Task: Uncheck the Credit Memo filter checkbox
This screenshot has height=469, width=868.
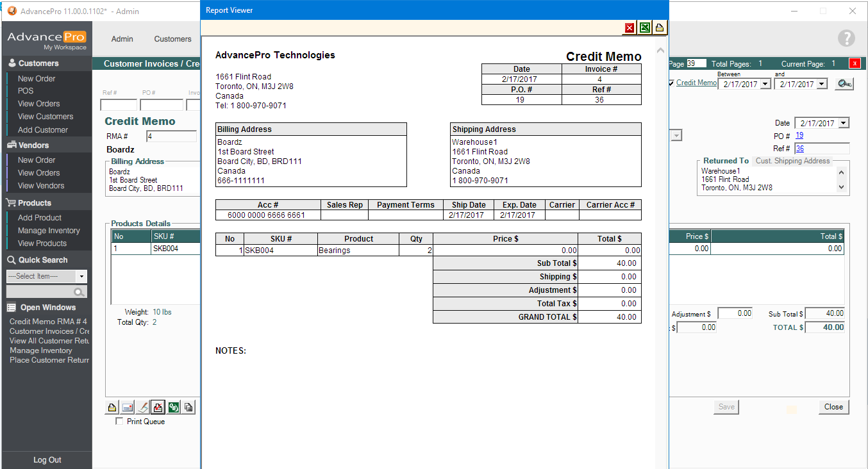Action: pyautogui.click(x=671, y=83)
